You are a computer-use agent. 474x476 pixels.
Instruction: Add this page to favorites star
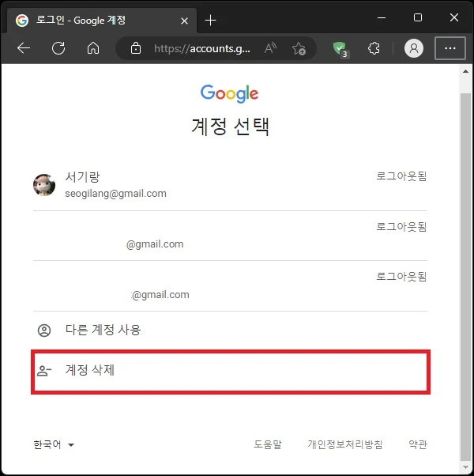[x=299, y=48]
